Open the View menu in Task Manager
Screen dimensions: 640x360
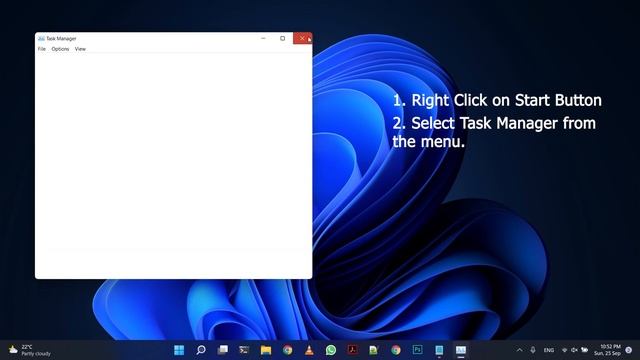[x=80, y=49]
